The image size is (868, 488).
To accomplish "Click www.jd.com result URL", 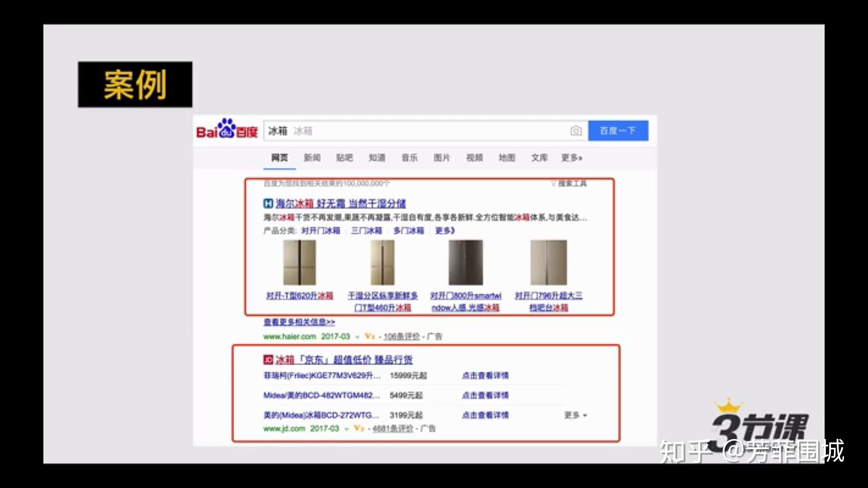I will 284,429.
